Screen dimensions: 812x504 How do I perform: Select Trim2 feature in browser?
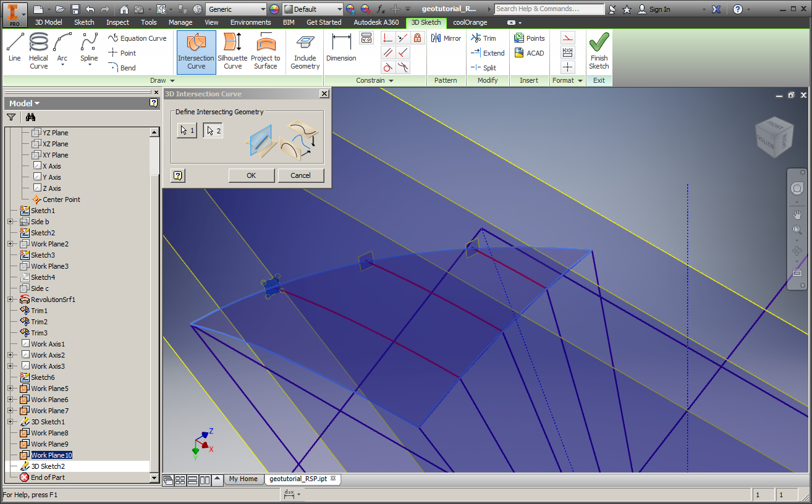[x=39, y=322]
